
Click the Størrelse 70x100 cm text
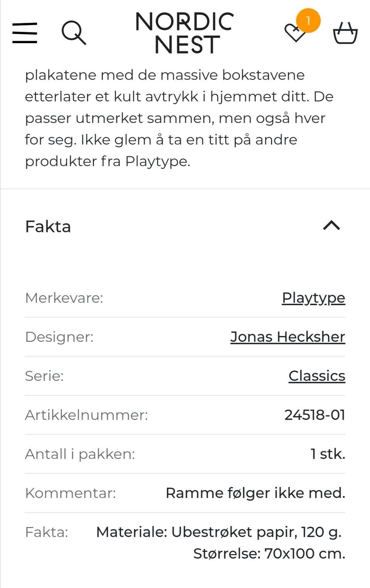click(269, 554)
